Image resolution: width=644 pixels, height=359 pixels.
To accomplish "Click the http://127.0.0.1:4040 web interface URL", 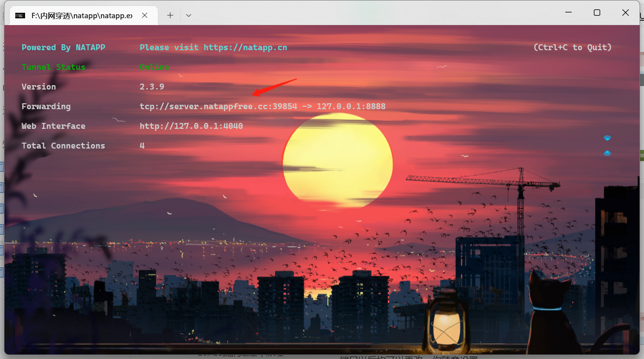I will [191, 126].
